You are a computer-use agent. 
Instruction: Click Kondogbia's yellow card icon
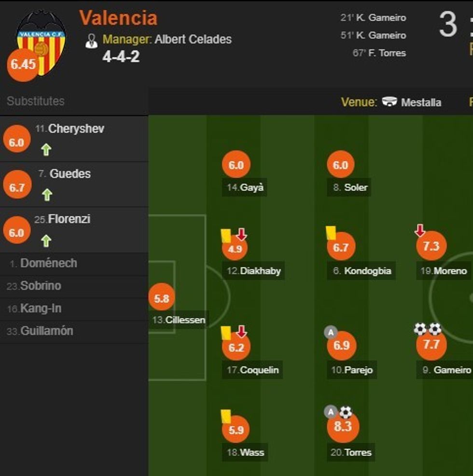pos(331,233)
